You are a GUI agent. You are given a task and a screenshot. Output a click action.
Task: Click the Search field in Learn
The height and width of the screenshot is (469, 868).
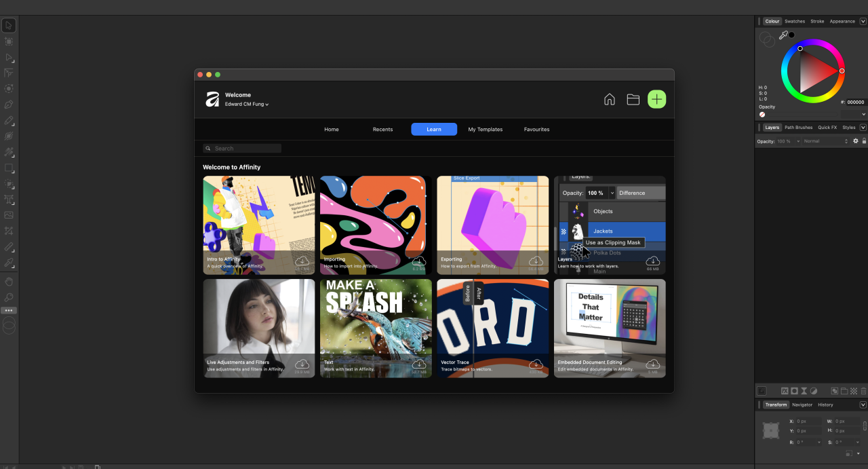[x=243, y=149]
